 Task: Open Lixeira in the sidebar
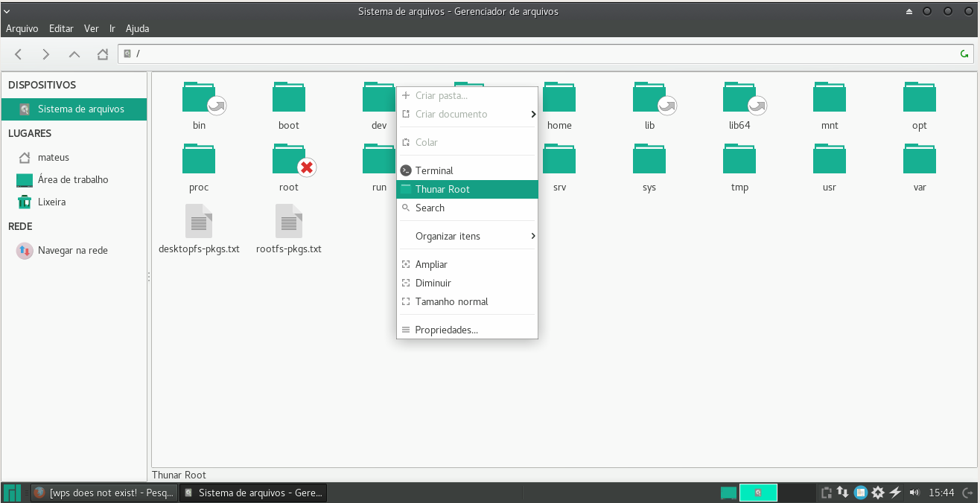pyautogui.click(x=74, y=202)
